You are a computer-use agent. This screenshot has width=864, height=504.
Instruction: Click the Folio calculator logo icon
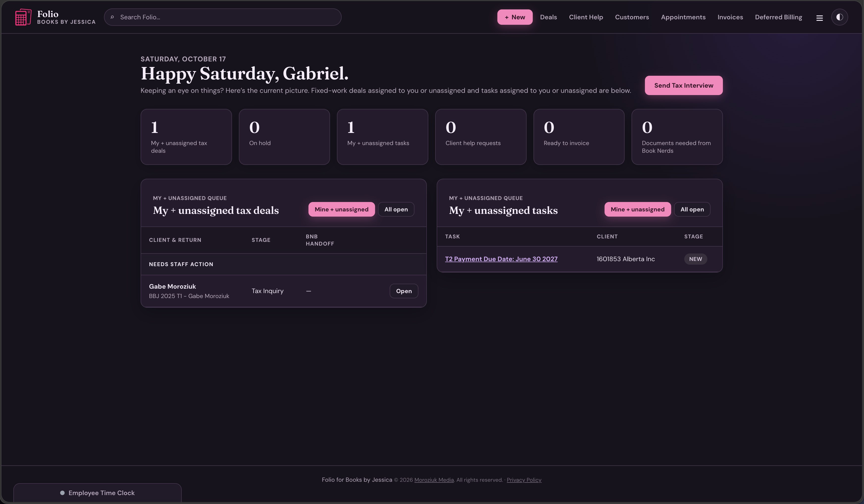click(x=23, y=17)
